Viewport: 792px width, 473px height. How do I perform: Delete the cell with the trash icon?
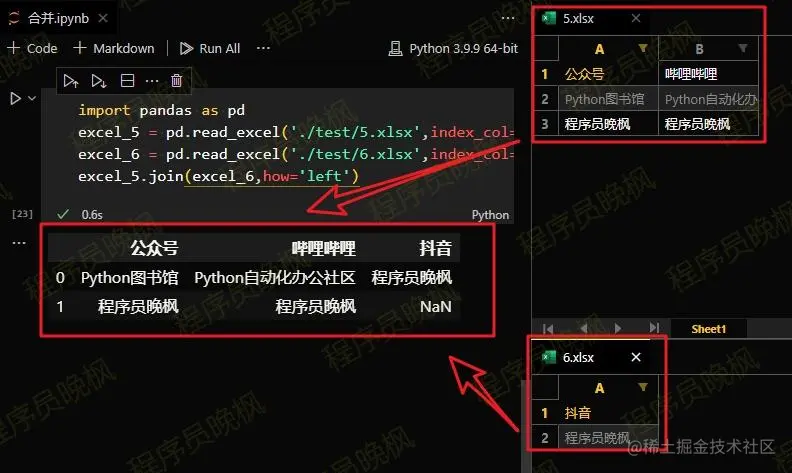(176, 80)
